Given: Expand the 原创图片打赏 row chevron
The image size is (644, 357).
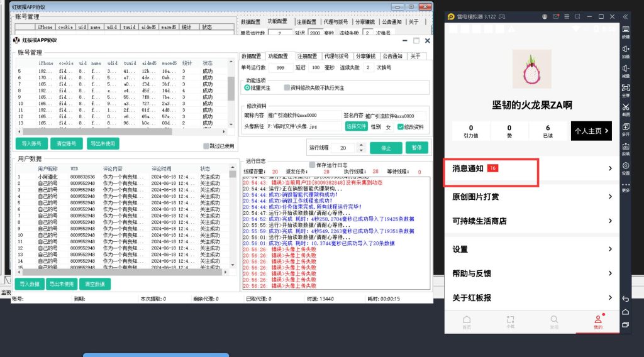Looking at the screenshot, I should coord(610,197).
